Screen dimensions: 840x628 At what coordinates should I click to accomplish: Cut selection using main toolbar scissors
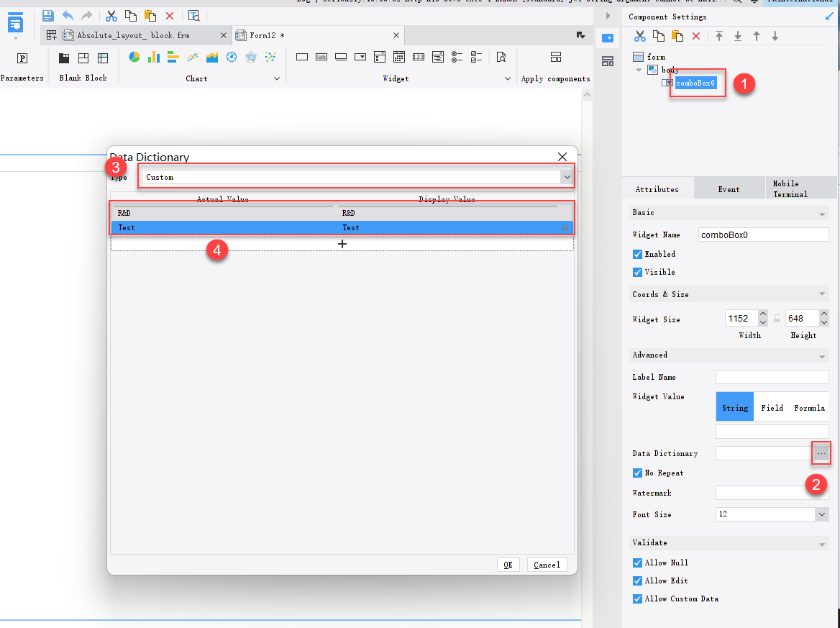pyautogui.click(x=111, y=16)
